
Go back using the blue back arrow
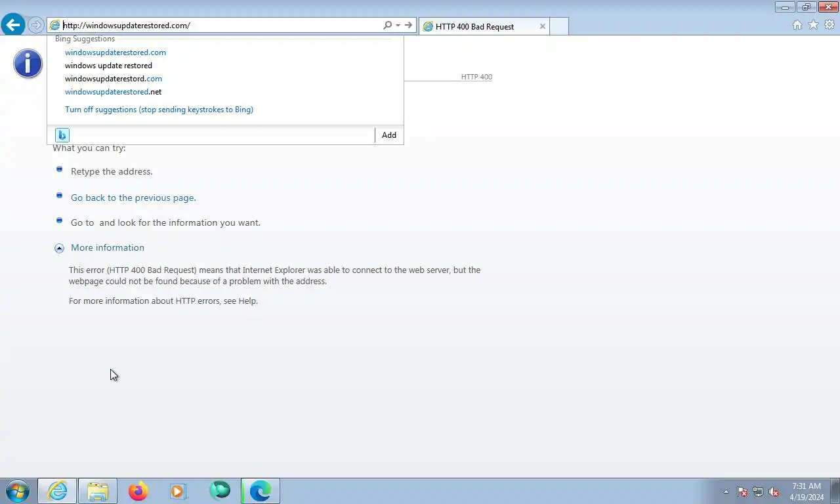(13, 26)
